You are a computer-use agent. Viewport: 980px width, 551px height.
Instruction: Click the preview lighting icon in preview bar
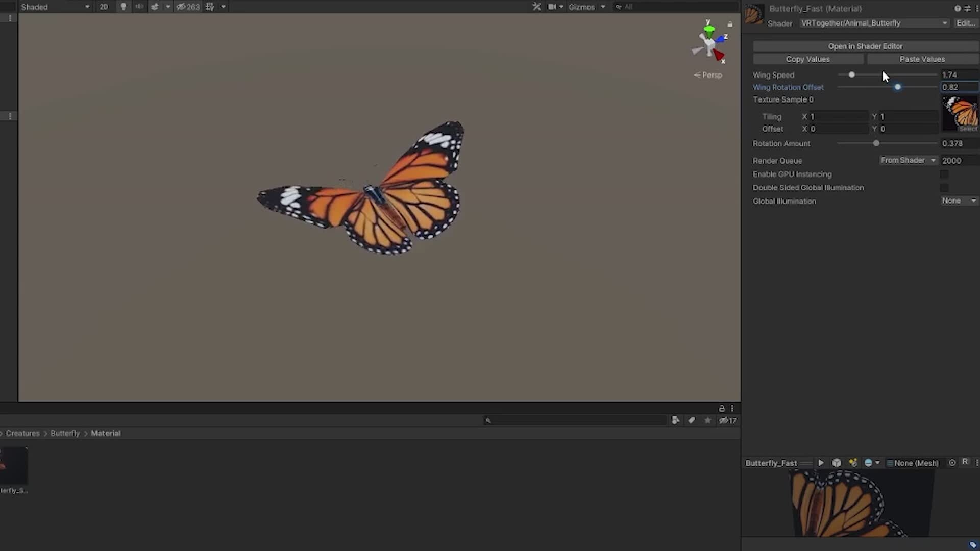coord(853,463)
